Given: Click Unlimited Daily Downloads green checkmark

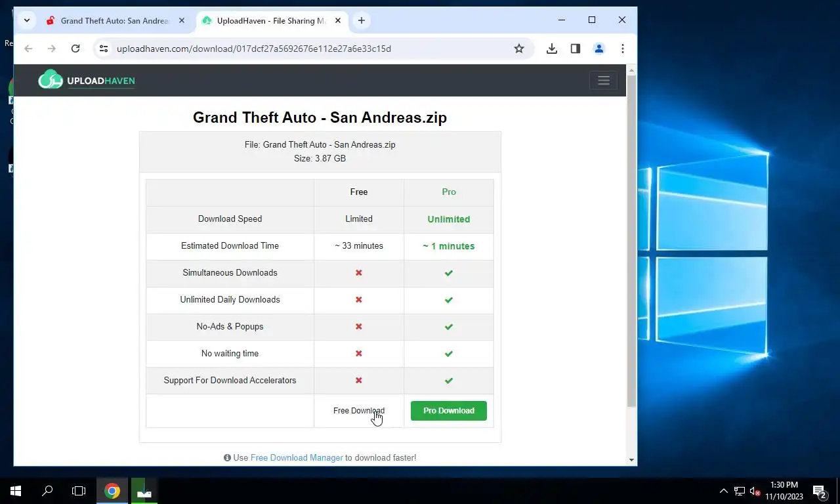Looking at the screenshot, I should point(449,299).
